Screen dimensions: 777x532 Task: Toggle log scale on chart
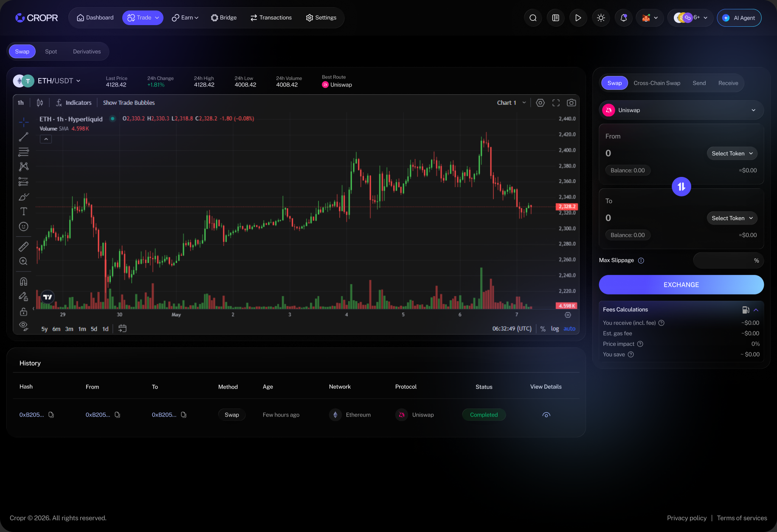(555, 329)
